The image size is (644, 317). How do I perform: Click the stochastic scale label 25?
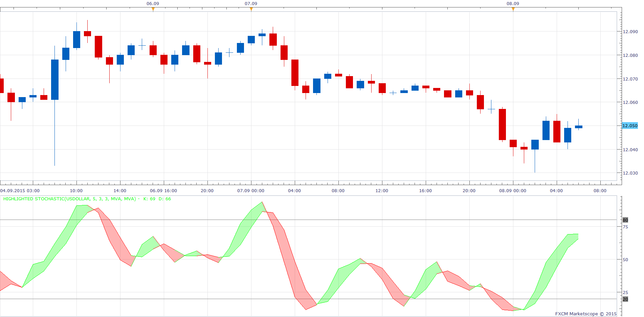point(625,292)
